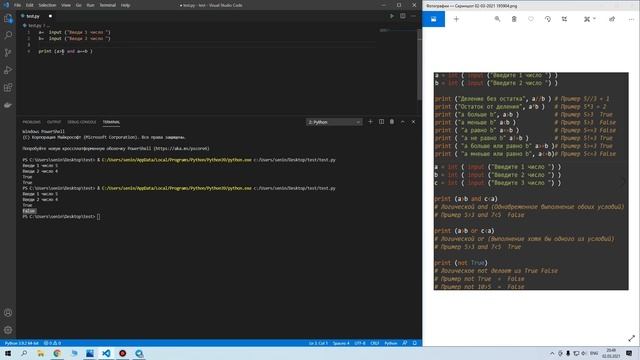The height and width of the screenshot is (360, 640).
Task: Switch to the TERMINAL panel tab
Action: (111, 122)
